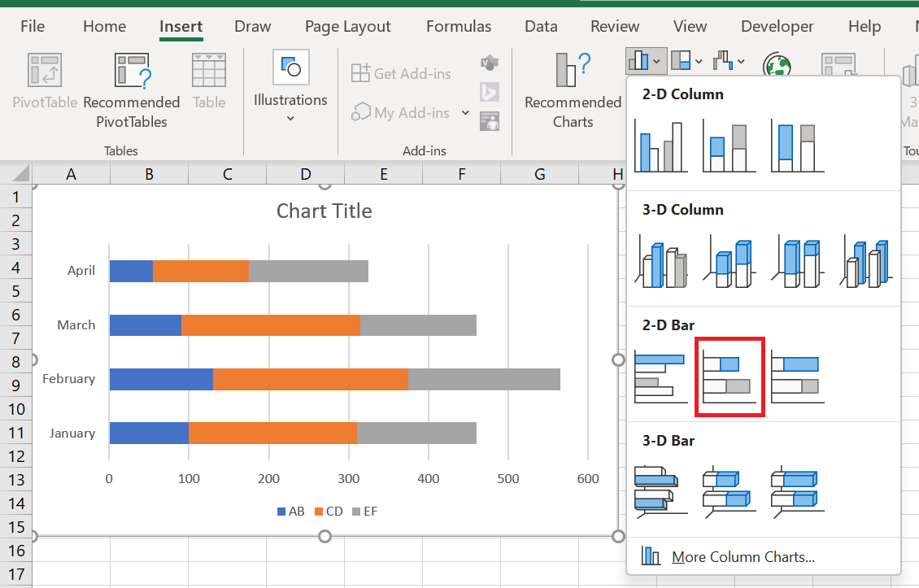Click the Recommended Charts button
919x588 pixels.
click(573, 89)
